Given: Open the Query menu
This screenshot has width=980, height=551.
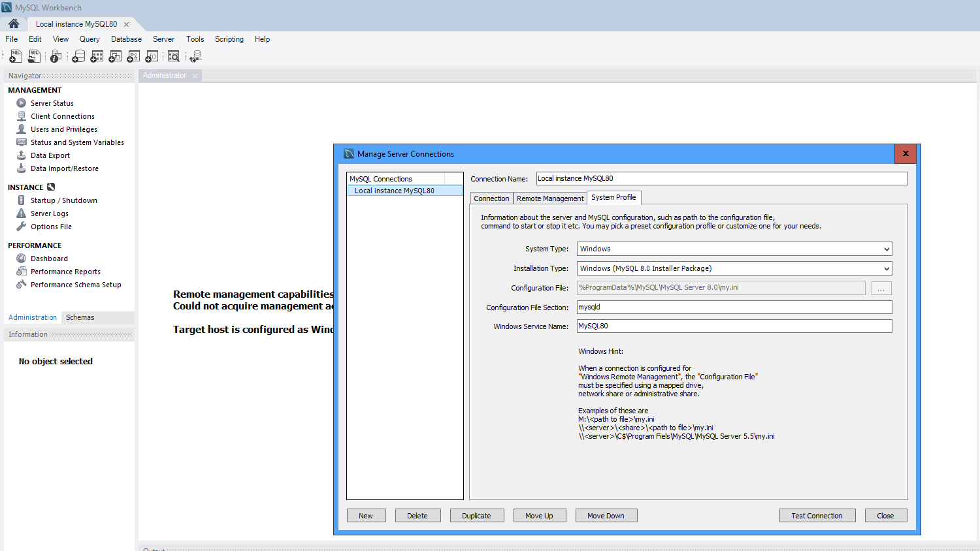Looking at the screenshot, I should tap(90, 39).
